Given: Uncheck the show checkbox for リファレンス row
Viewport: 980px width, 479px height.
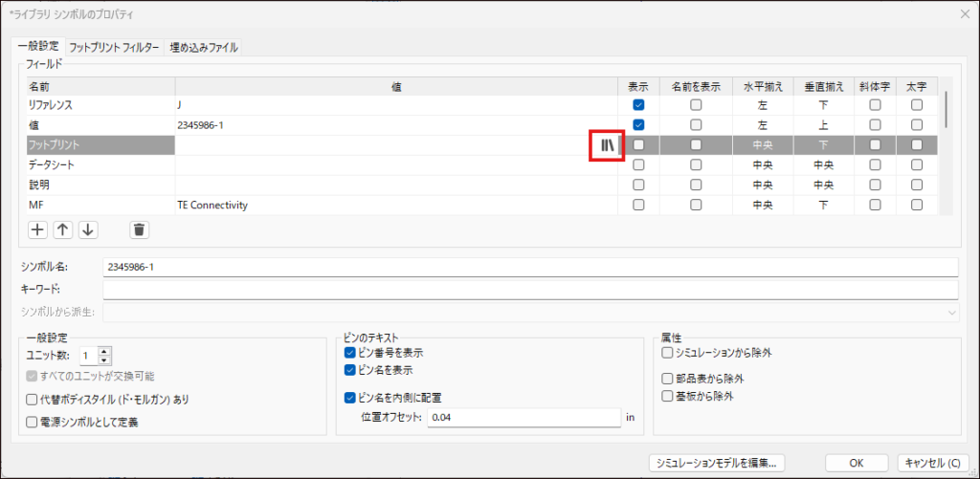Looking at the screenshot, I should click(638, 104).
